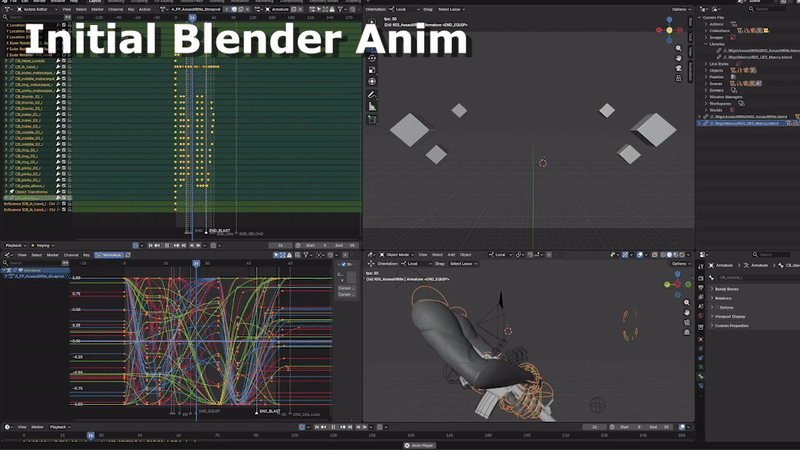Open Options in top viewport header
This screenshot has height=450, width=800.
tap(681, 9)
